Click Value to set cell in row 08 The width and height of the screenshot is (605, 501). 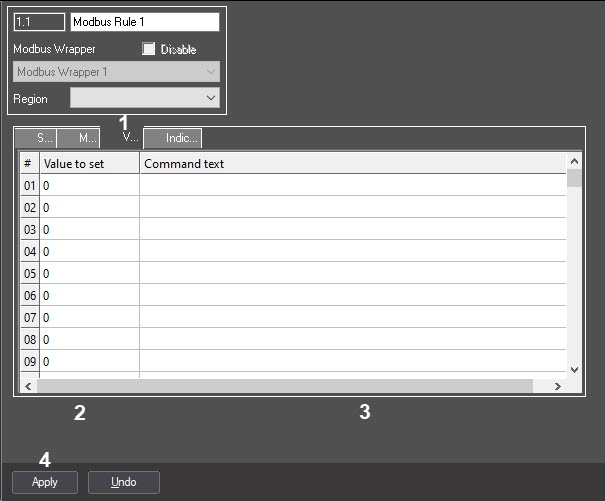click(90, 340)
